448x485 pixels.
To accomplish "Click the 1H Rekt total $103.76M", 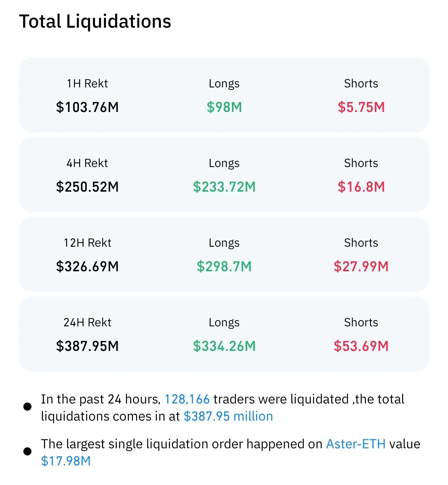I will [87, 107].
